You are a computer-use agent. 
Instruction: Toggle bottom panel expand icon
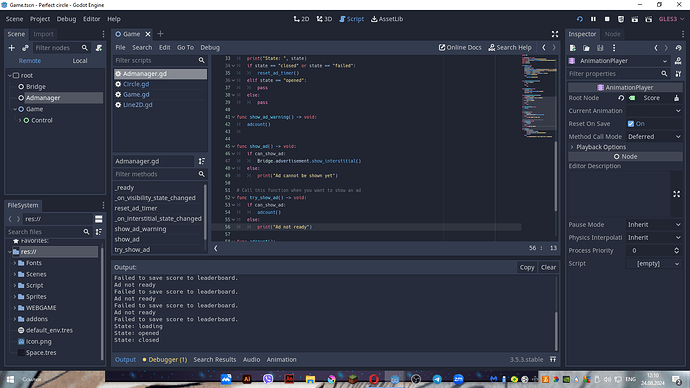[x=553, y=359]
